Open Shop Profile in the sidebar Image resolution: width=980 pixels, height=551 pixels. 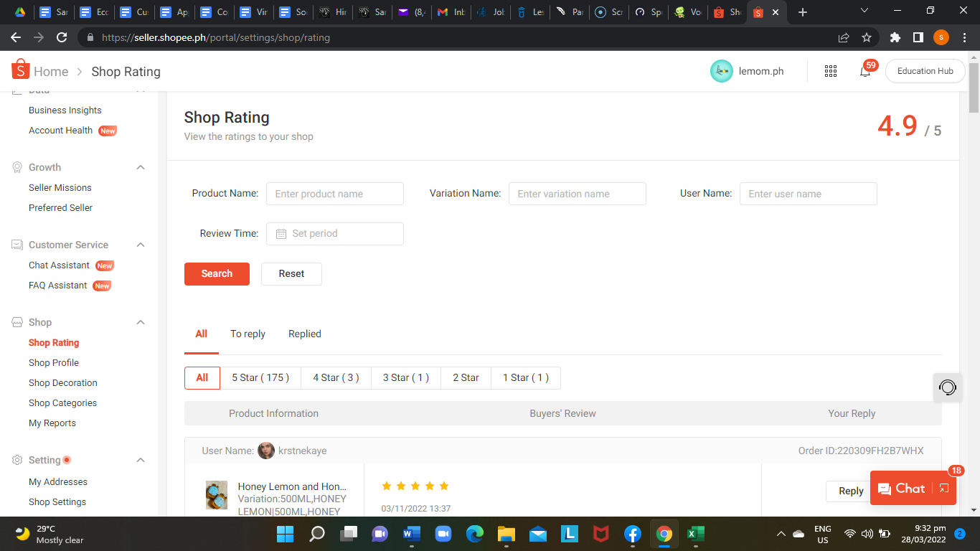pos(54,363)
